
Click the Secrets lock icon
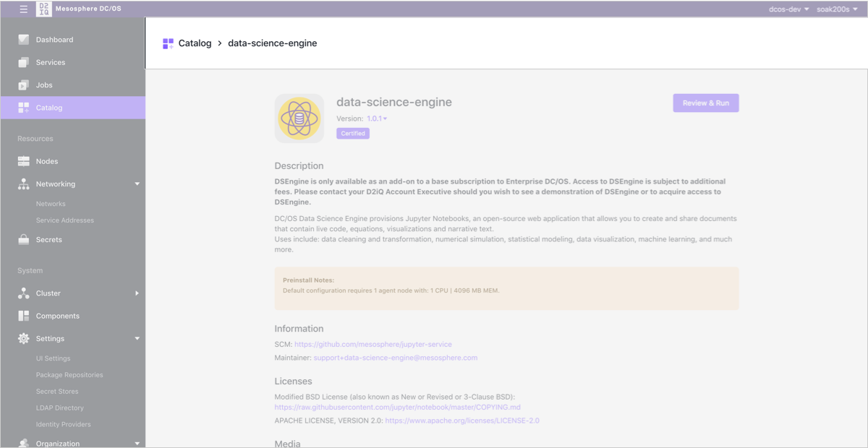pyautogui.click(x=24, y=239)
